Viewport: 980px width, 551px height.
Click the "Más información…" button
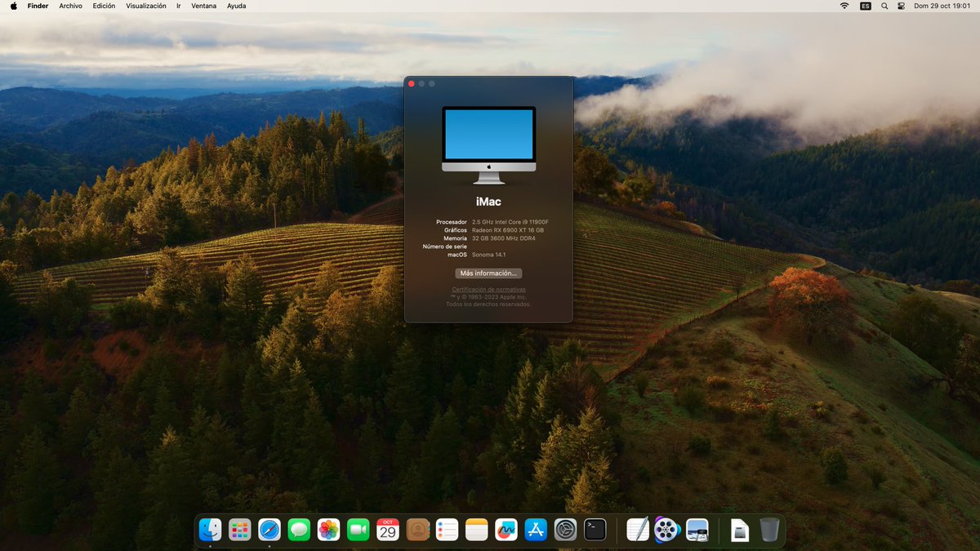[x=488, y=273]
